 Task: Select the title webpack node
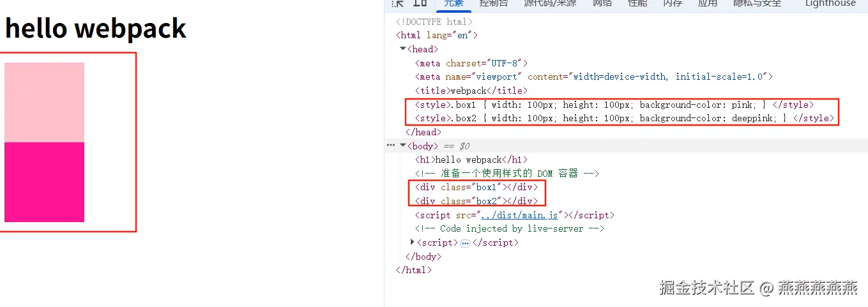471,91
